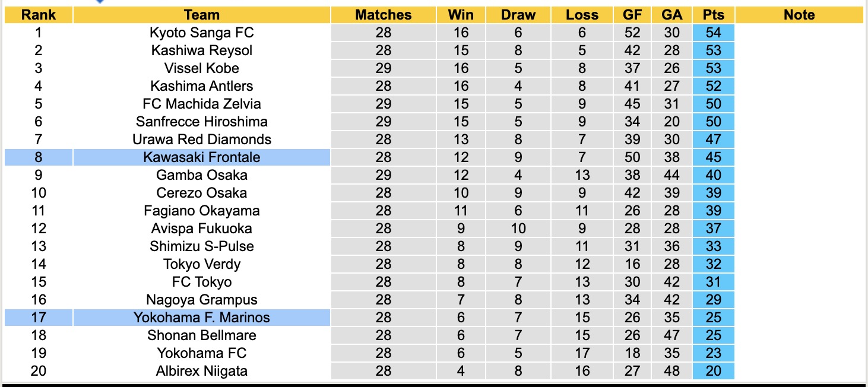Click the Vissel Kobe team name
This screenshot has height=387, width=868.
pyautogui.click(x=201, y=68)
